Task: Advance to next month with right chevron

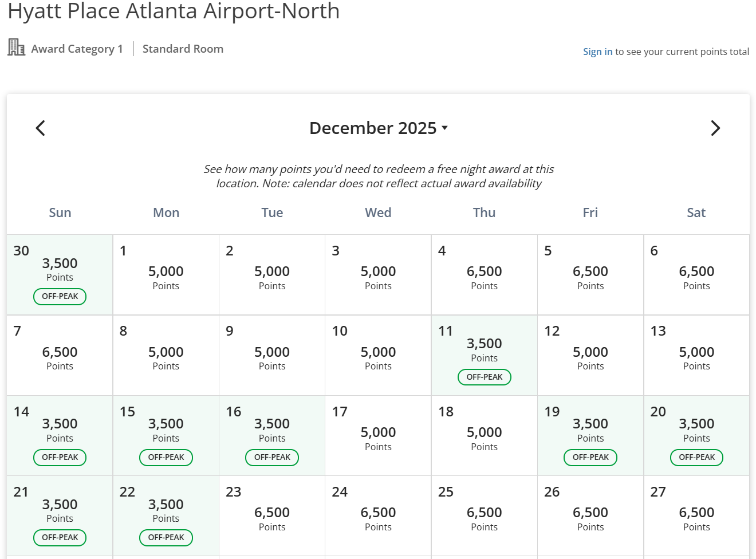Action: tap(715, 128)
